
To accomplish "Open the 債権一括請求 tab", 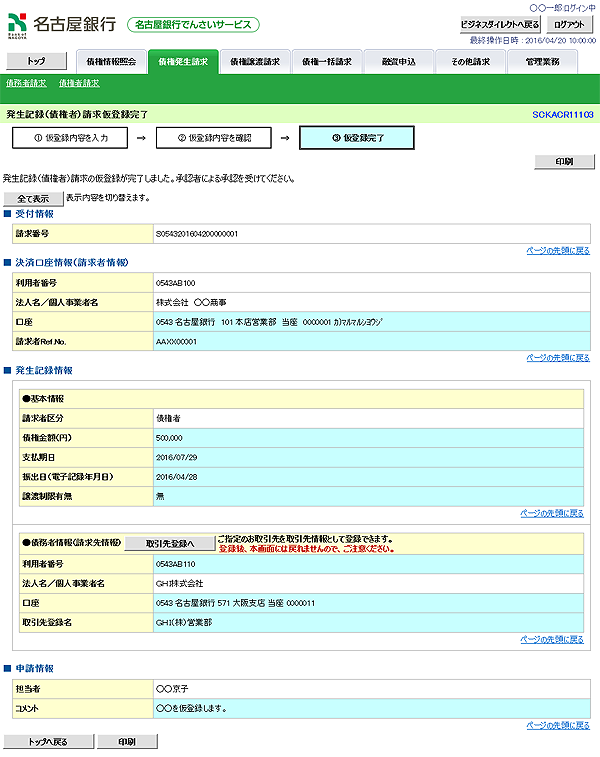I will point(327,62).
